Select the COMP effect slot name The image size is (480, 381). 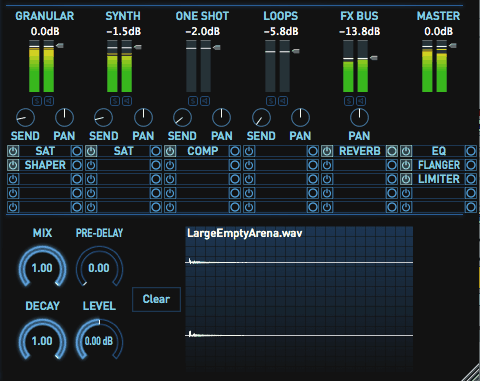pyautogui.click(x=203, y=151)
